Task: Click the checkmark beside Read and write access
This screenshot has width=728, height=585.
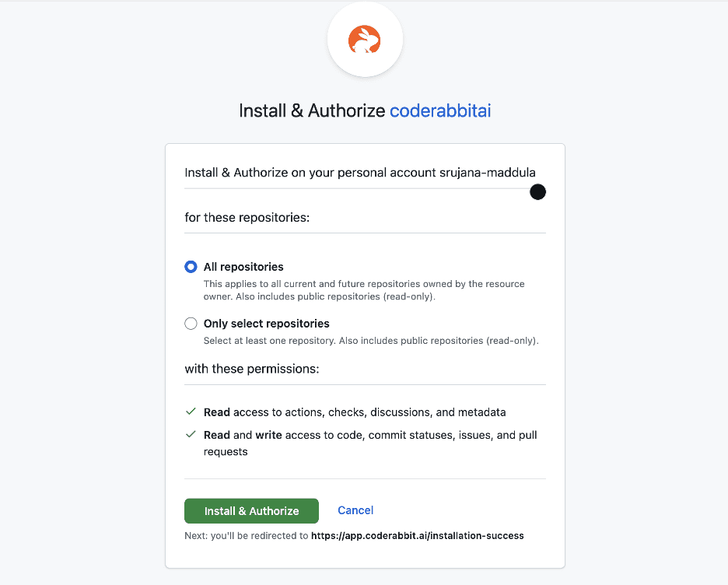Action: pyautogui.click(x=191, y=434)
